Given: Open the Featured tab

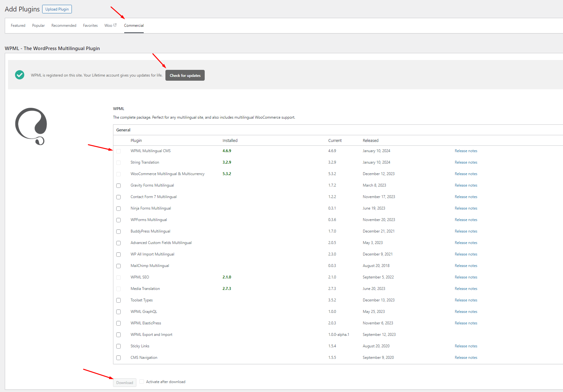Looking at the screenshot, I should click(18, 26).
